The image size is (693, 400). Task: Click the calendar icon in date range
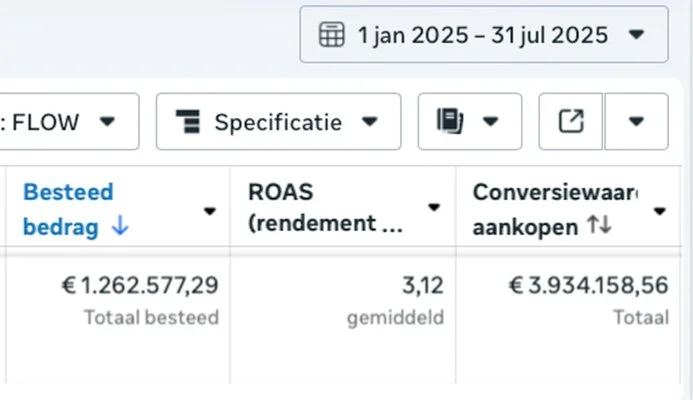coord(331,35)
